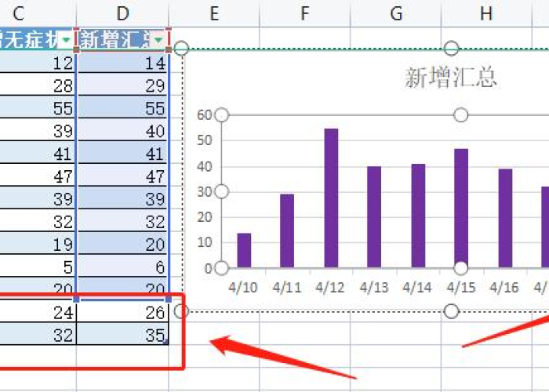This screenshot has height=392, width=549.
Task: Select column H header
Action: pos(487,13)
